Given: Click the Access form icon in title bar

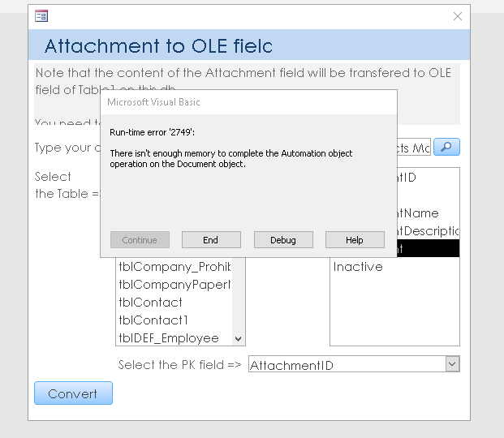Looking at the screenshot, I should pyautogui.click(x=41, y=15).
